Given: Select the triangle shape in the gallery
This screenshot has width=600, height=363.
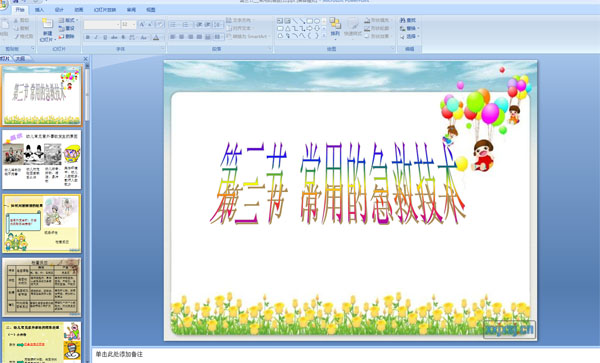Looking at the screenshot, I should [287, 28].
